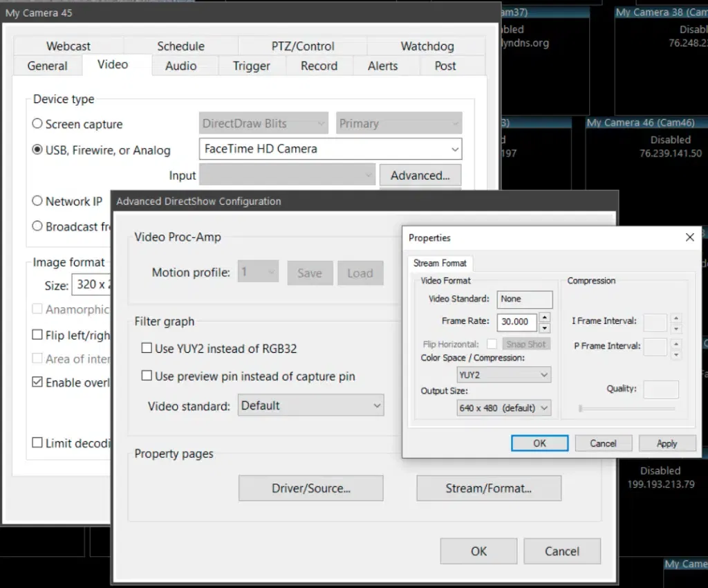Click the Stream/Format... button
Screen dimensions: 708x588
point(488,488)
